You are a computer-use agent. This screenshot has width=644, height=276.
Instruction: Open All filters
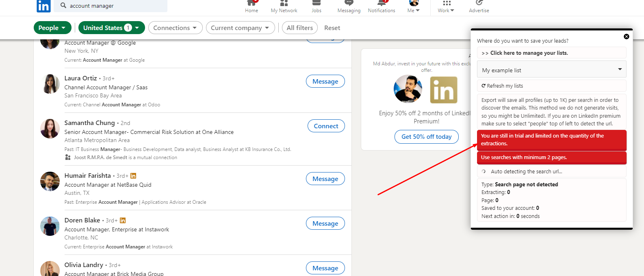300,28
